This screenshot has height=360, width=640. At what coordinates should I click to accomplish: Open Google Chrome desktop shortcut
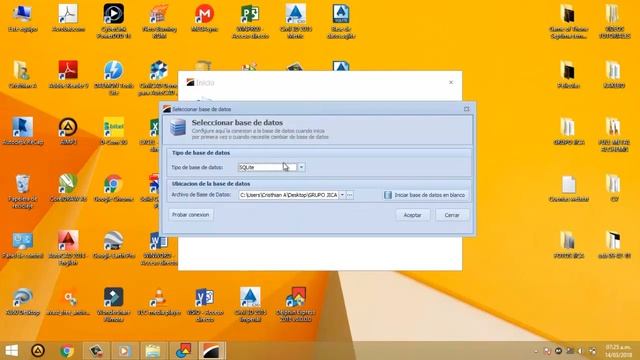click(x=113, y=188)
